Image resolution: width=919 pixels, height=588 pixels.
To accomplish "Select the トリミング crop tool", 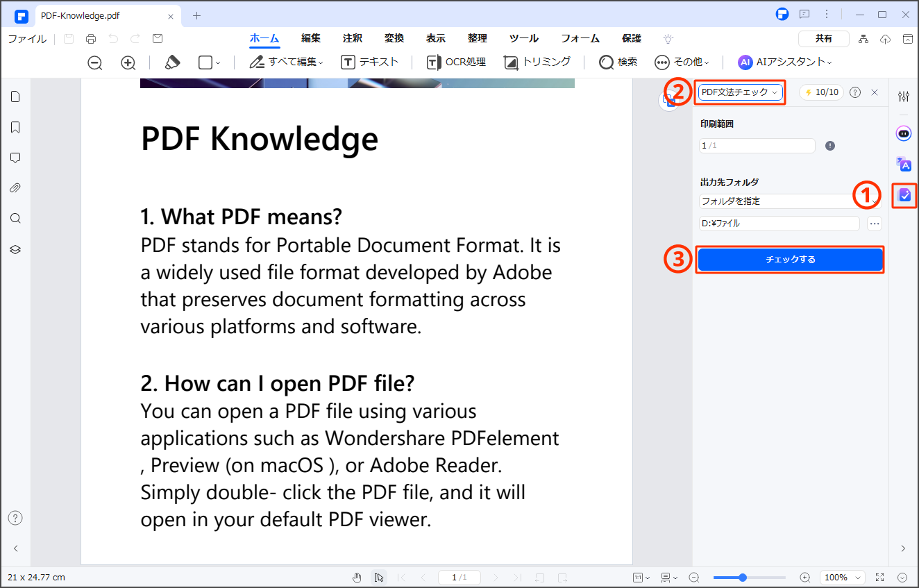I will [x=537, y=62].
